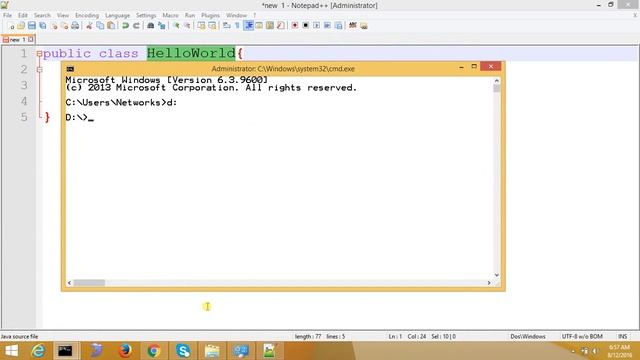Open Internet Explorer from the taskbar
The image size is (640, 360).
[38, 351]
